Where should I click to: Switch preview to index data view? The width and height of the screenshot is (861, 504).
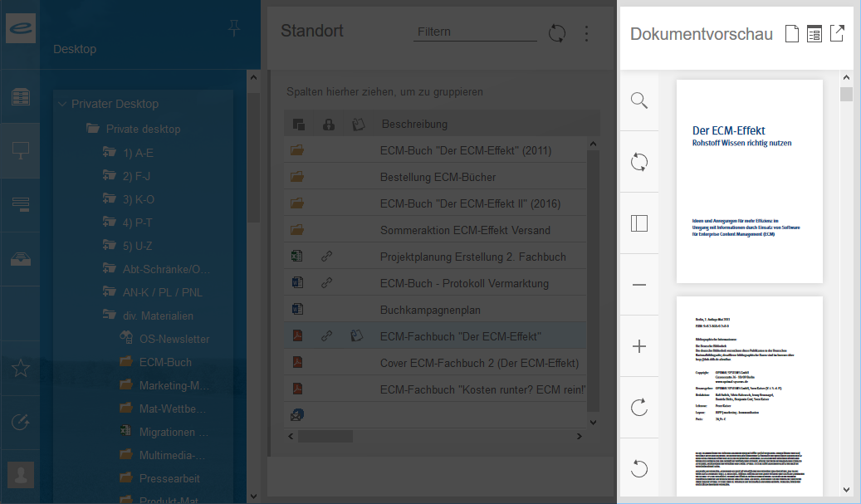coord(815,34)
